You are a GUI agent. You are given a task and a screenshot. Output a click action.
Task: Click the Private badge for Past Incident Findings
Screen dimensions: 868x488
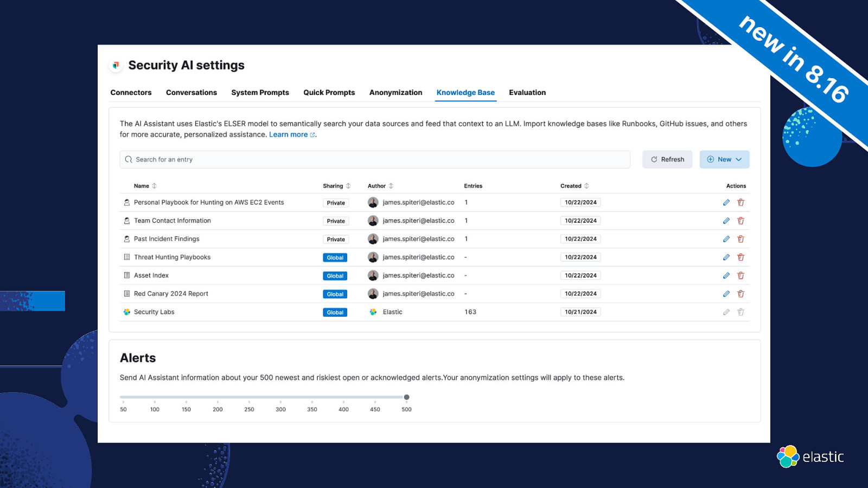coord(336,239)
